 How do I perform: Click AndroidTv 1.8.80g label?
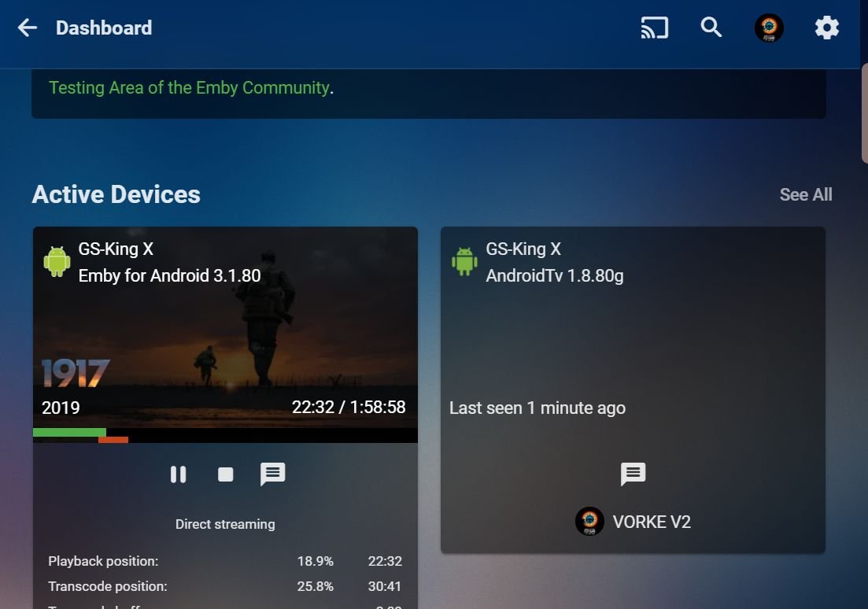(555, 275)
